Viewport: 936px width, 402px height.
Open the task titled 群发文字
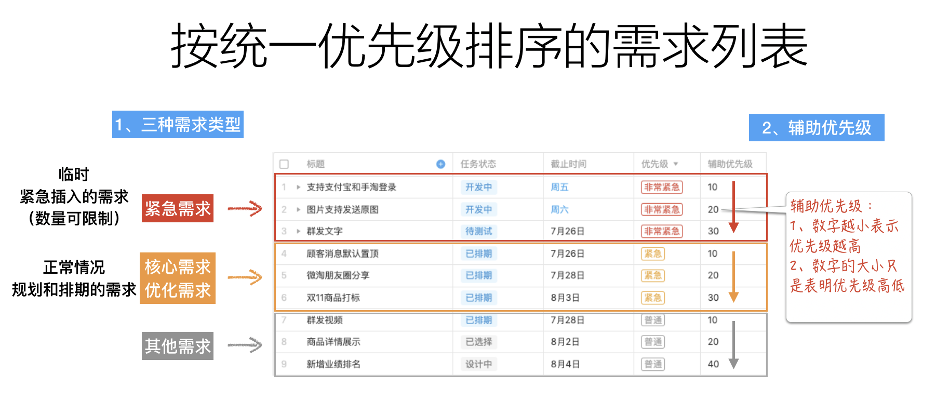(x=324, y=231)
